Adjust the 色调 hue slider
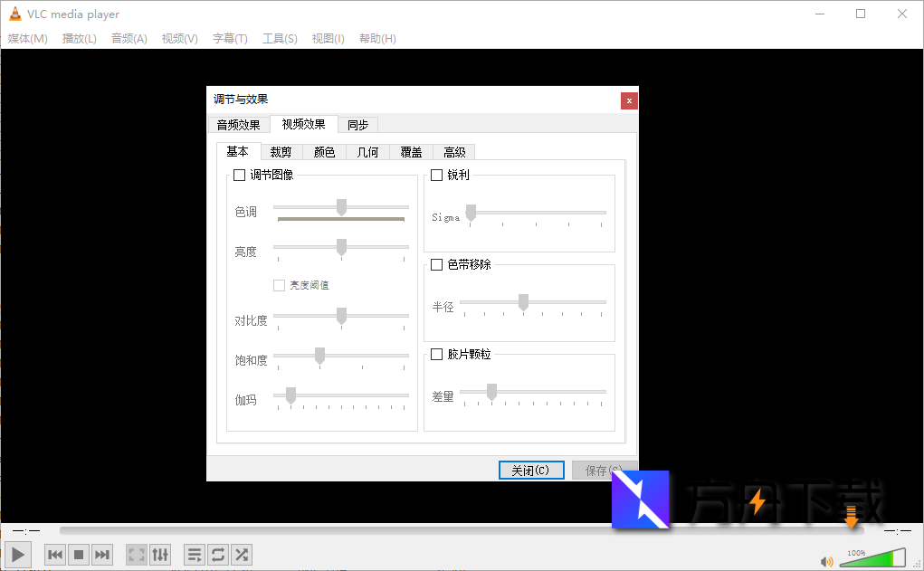Screen dimensions: 924x571 point(341,206)
